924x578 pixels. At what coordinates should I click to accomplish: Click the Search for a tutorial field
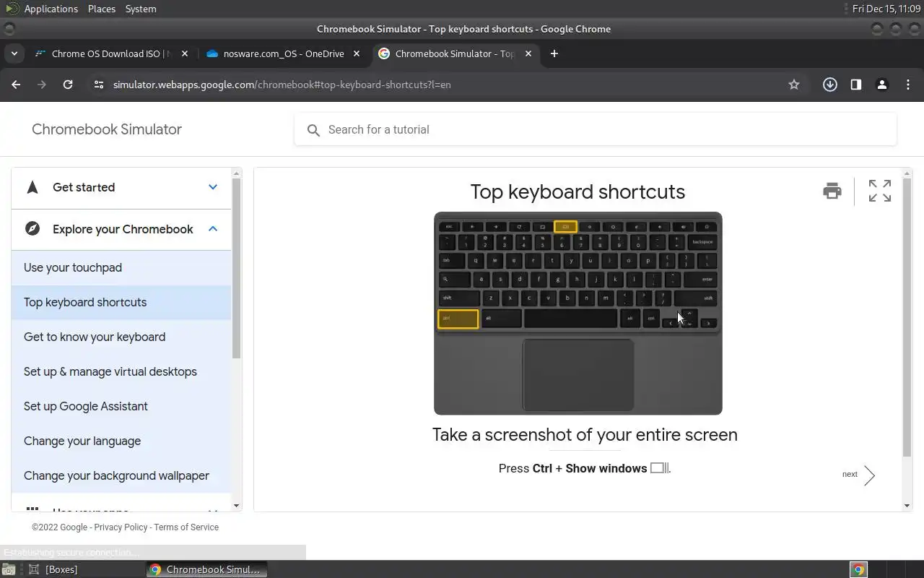596,129
